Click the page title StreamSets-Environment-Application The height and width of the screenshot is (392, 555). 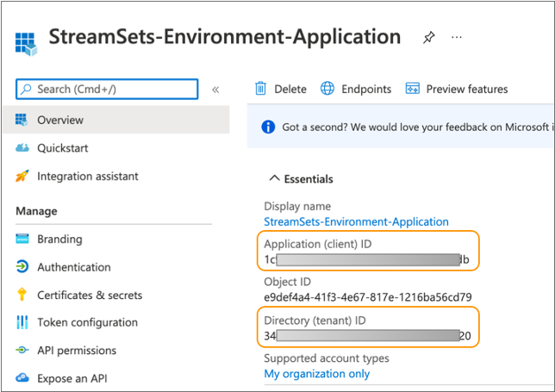[224, 37]
